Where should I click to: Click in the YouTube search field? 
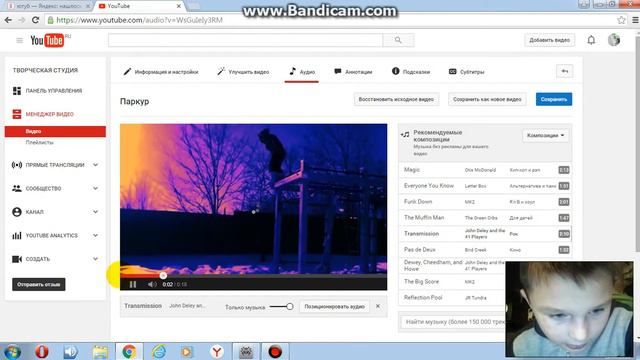[245, 40]
